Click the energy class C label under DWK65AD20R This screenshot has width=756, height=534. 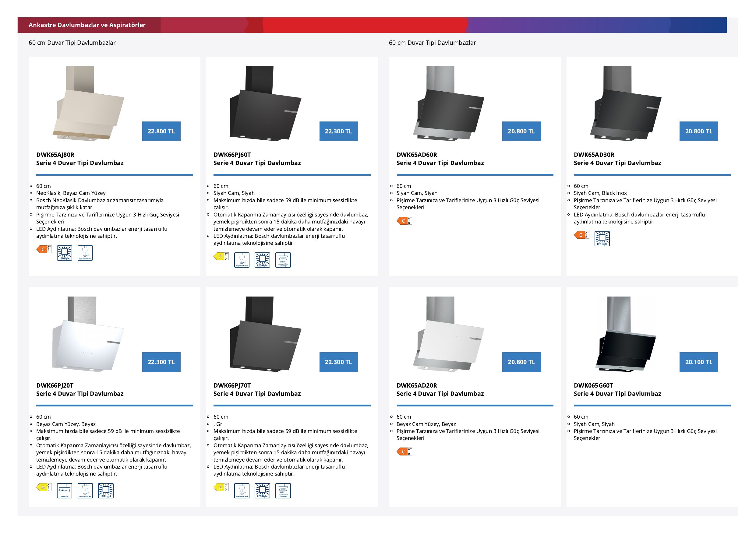[404, 452]
